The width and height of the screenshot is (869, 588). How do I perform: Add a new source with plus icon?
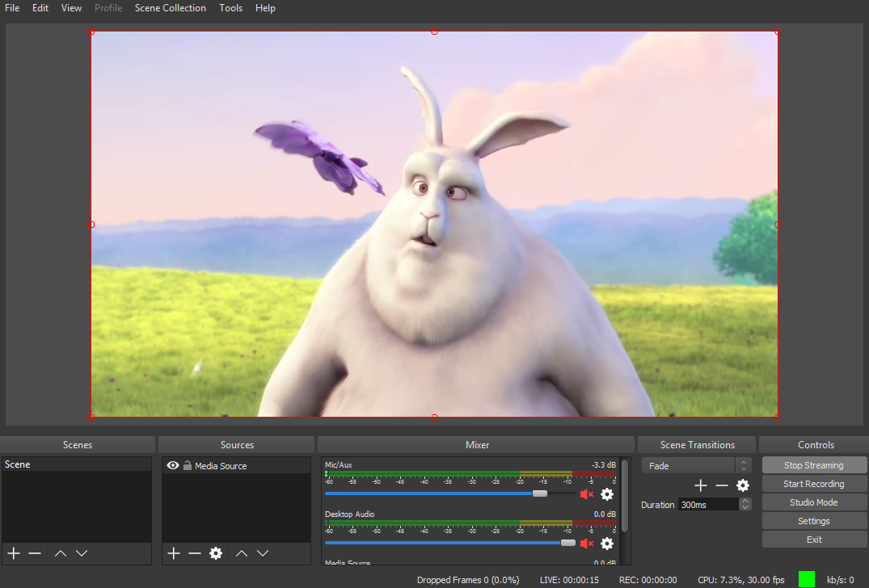point(174,553)
